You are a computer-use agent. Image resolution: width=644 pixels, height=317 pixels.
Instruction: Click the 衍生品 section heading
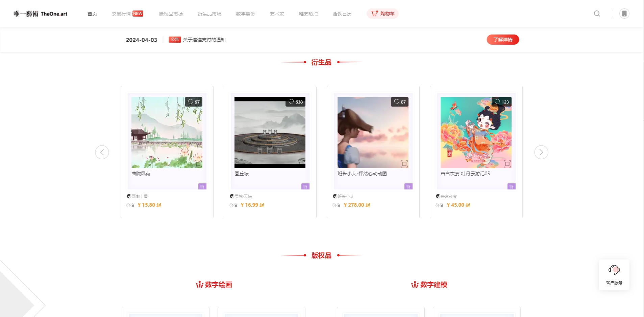tap(321, 62)
